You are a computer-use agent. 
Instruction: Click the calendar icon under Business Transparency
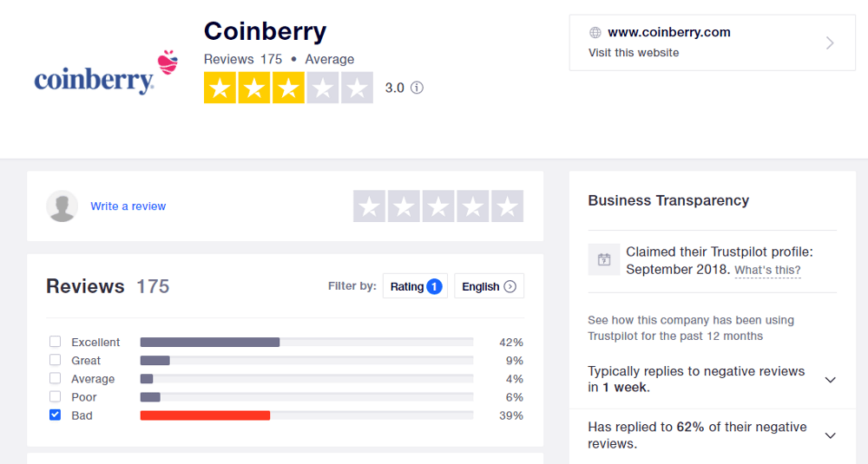click(x=604, y=259)
